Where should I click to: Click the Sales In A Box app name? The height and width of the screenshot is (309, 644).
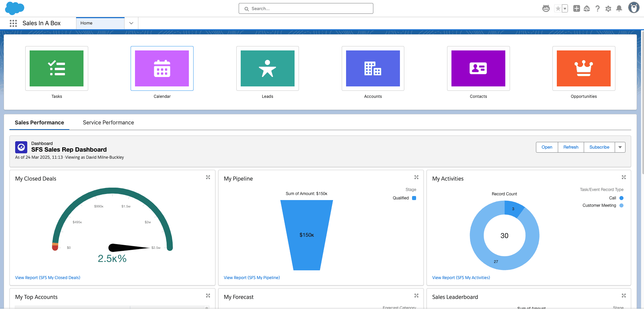click(41, 23)
